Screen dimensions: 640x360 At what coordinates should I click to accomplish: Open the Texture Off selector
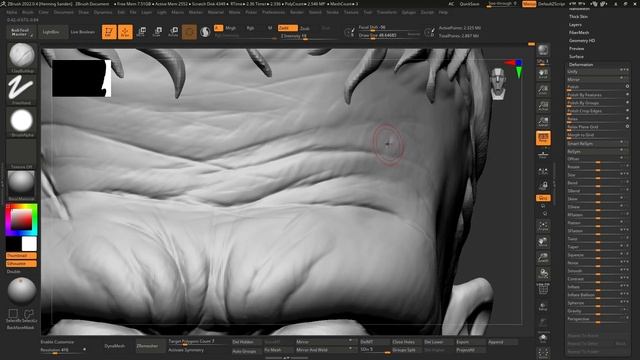click(22, 154)
